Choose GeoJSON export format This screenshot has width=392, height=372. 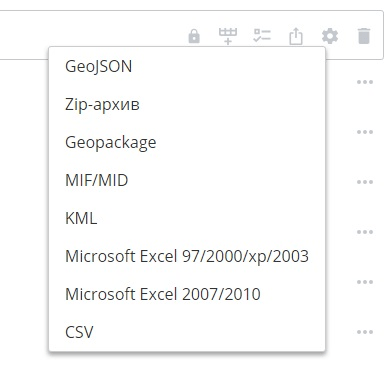[187, 66]
